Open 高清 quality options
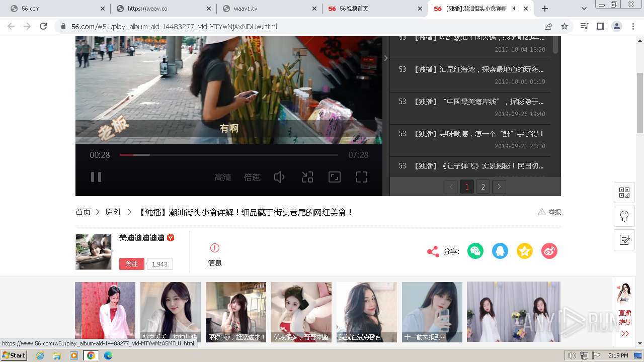This screenshot has width=644, height=362. pyautogui.click(x=223, y=177)
